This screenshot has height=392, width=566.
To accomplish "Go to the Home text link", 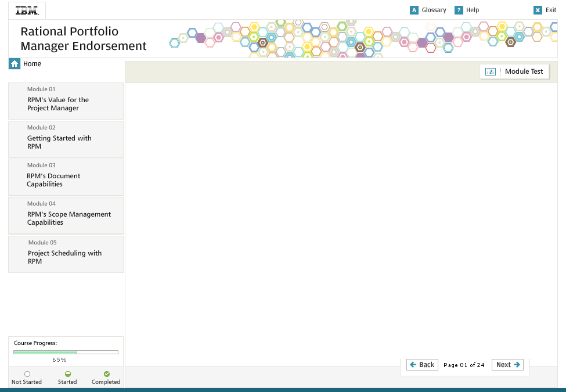I will tap(32, 64).
